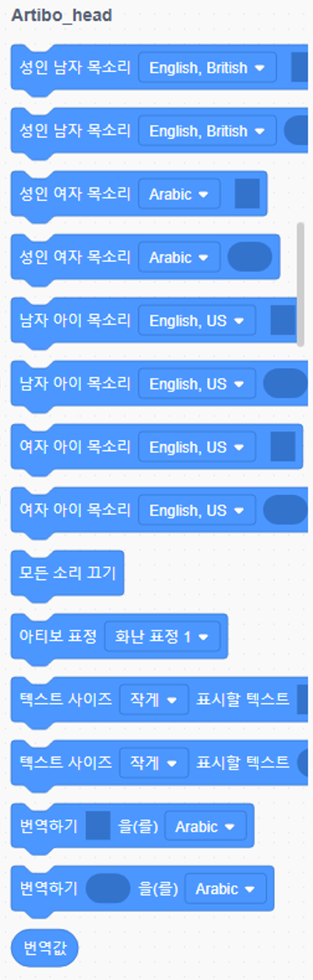This screenshot has width=313, height=980.
Task: Open 작게 text size dropdown in first 텍스트 사이즈 block
Action: 154,700
